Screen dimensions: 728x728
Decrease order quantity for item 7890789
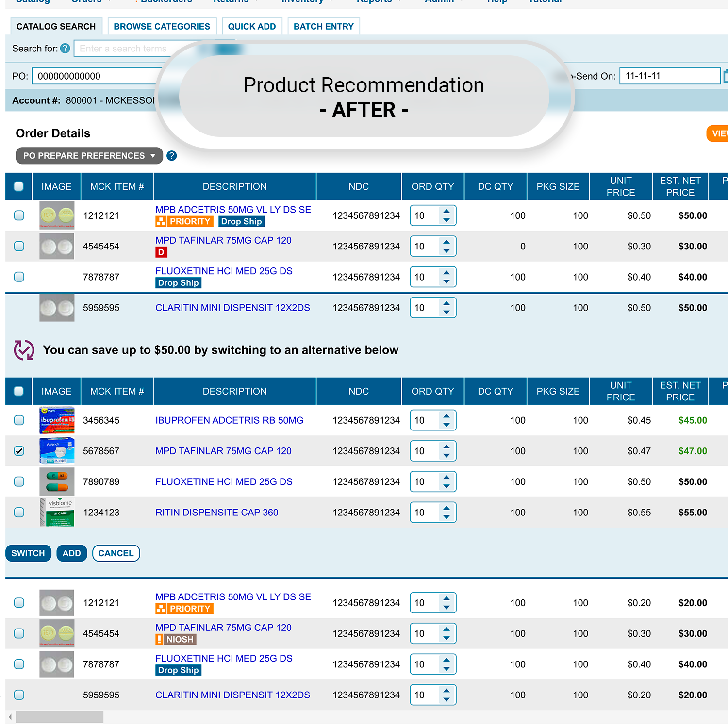(x=447, y=486)
